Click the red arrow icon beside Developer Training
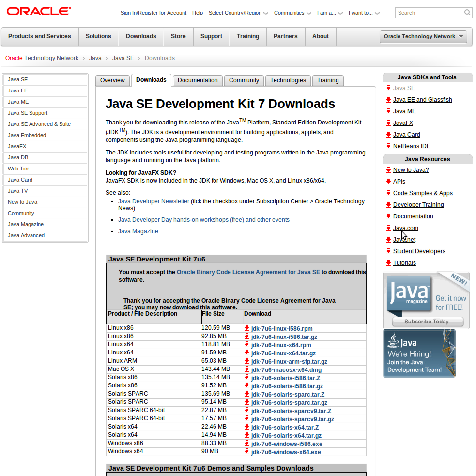Image resolution: width=476 pixels, height=476 pixels. [388, 205]
